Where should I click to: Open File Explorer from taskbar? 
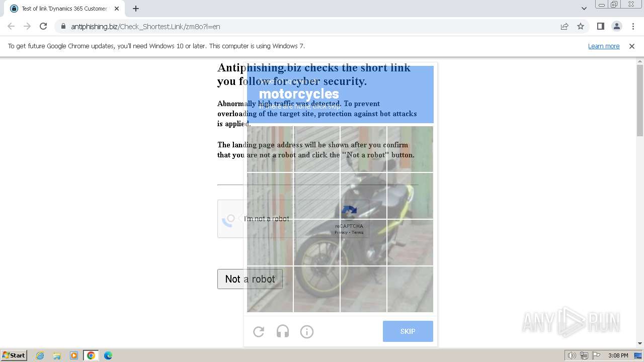click(57, 355)
